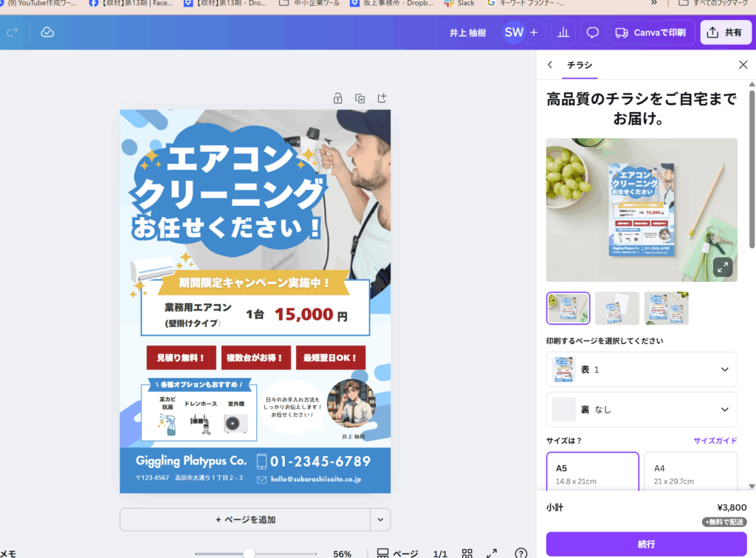This screenshot has height=558, width=756.
Task: Select the phone icon on flyer footer
Action: point(261,461)
